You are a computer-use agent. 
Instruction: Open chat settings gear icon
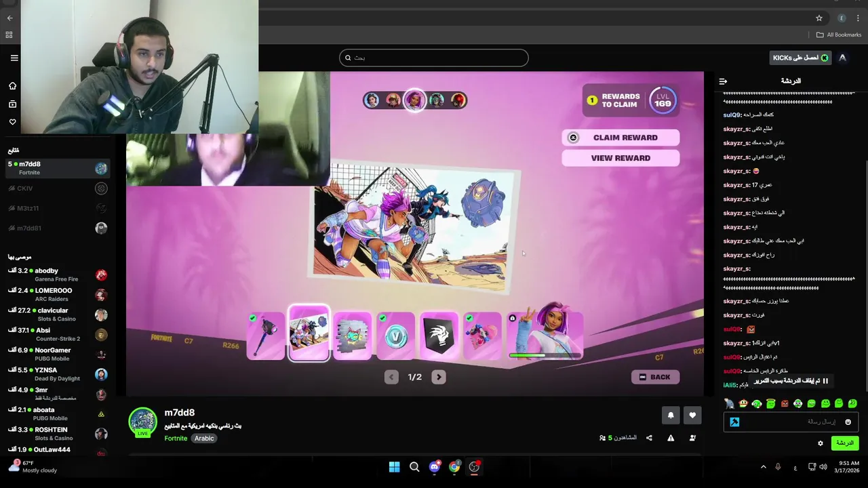(x=820, y=443)
